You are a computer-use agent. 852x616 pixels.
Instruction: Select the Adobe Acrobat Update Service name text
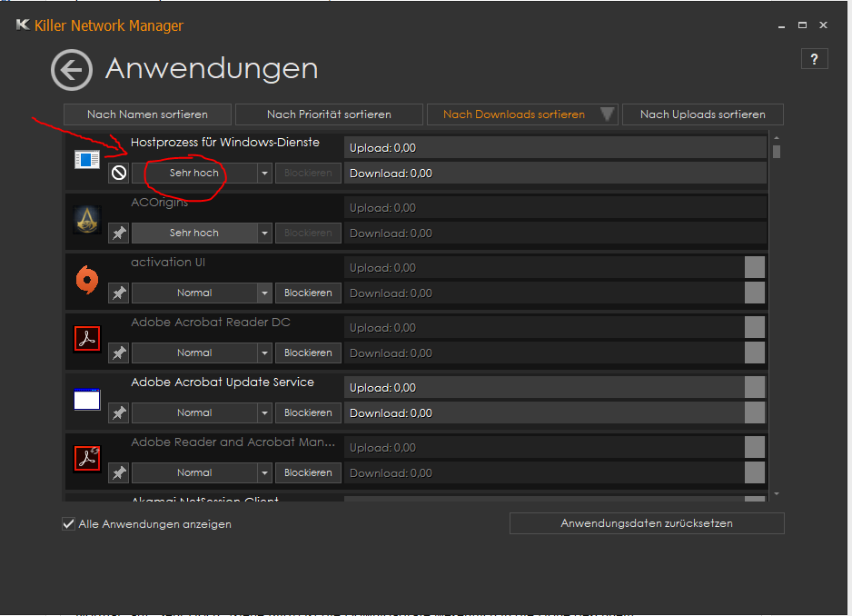tap(223, 383)
